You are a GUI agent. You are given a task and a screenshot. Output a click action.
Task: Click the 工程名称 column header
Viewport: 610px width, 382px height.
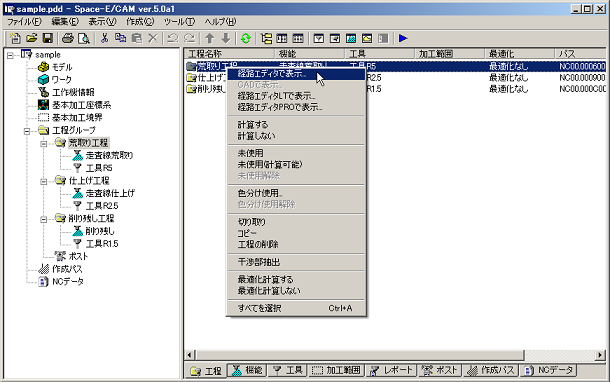(x=230, y=54)
